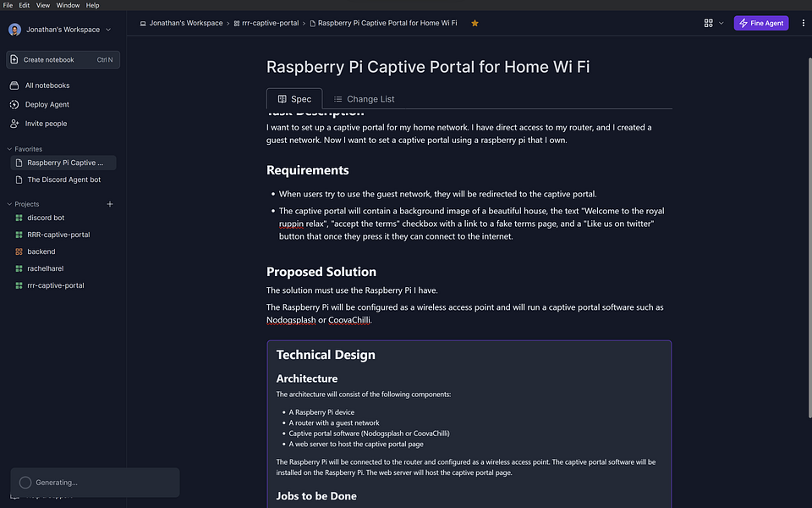Open Deploy Agent
The width and height of the screenshot is (812, 508).
coord(47,105)
